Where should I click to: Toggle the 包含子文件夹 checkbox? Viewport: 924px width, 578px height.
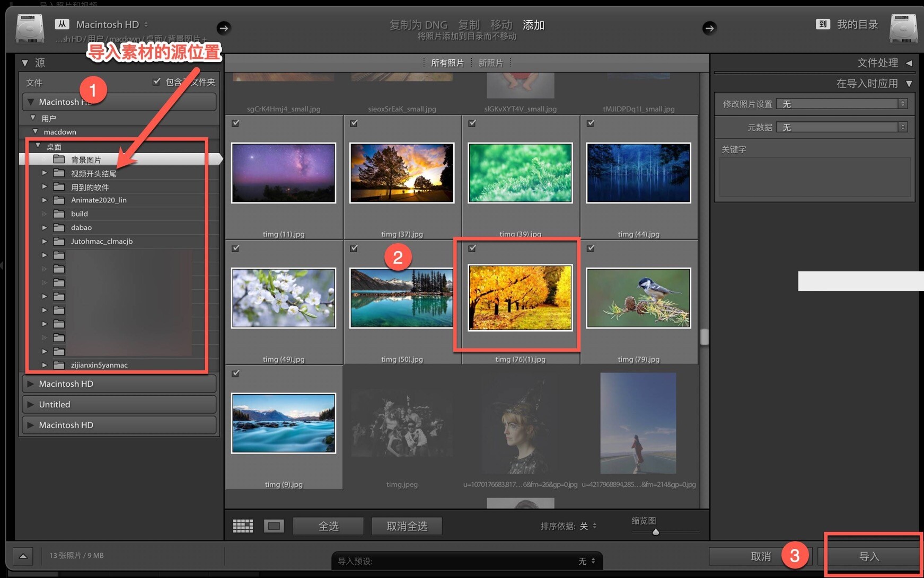coord(156,81)
